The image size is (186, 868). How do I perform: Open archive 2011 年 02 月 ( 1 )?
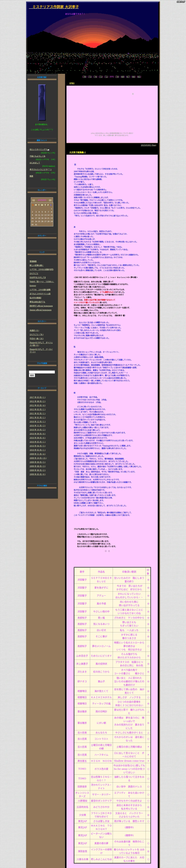[38, 413]
